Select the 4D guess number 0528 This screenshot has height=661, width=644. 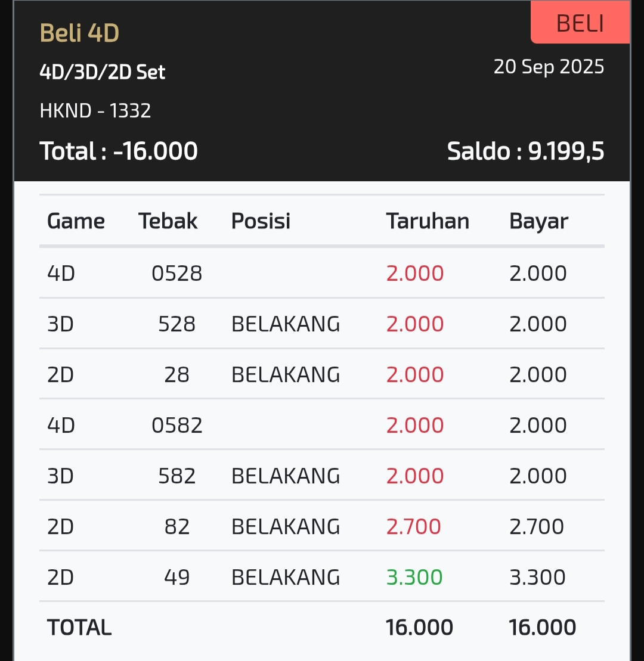[177, 274]
